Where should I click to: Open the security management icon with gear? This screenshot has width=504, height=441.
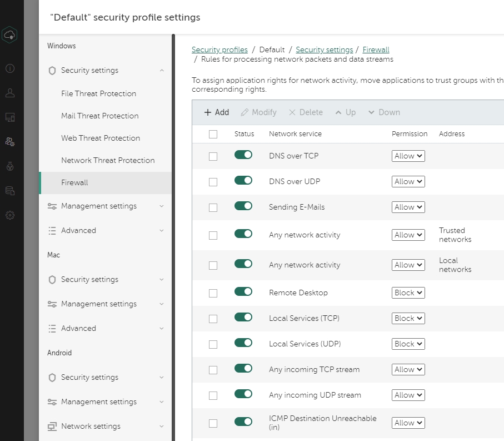pos(10,142)
